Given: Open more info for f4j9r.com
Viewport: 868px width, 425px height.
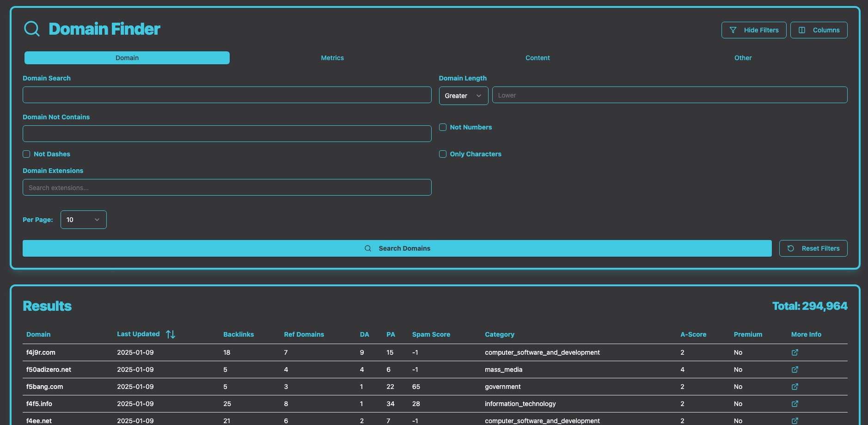Looking at the screenshot, I should [x=795, y=352].
